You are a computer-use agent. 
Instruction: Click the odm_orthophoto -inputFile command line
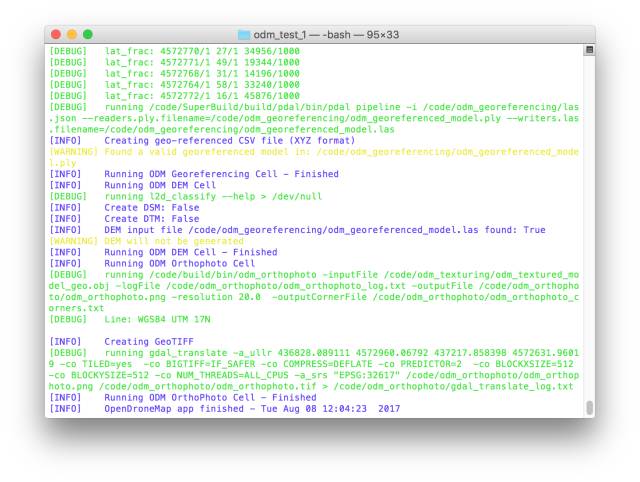coord(314,275)
